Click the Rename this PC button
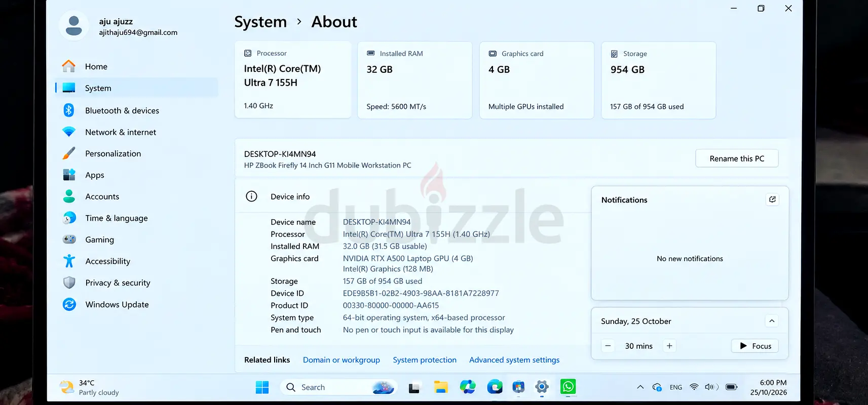This screenshot has width=868, height=405. (x=737, y=158)
